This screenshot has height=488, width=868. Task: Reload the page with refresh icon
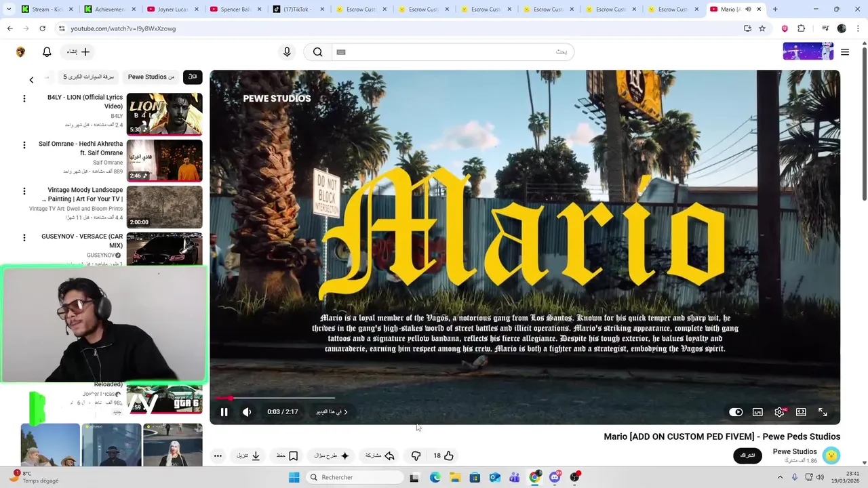coord(42,28)
